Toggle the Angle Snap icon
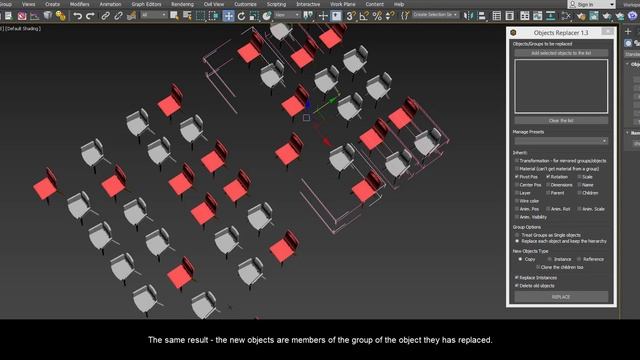Screen dimensions: 640x360 [364, 16]
